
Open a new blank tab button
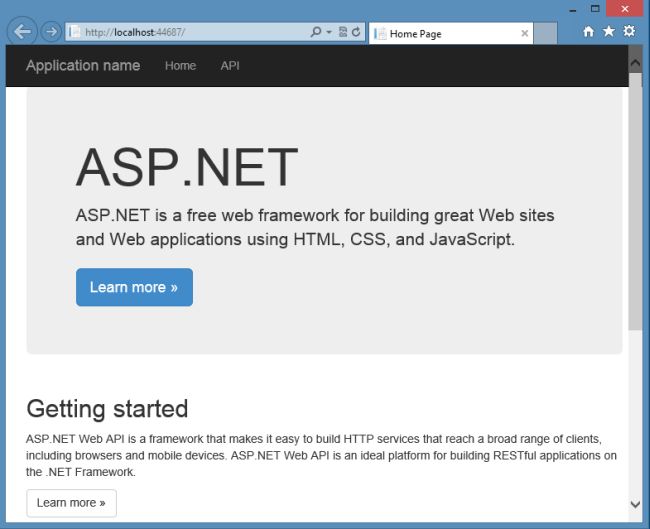[x=545, y=34]
